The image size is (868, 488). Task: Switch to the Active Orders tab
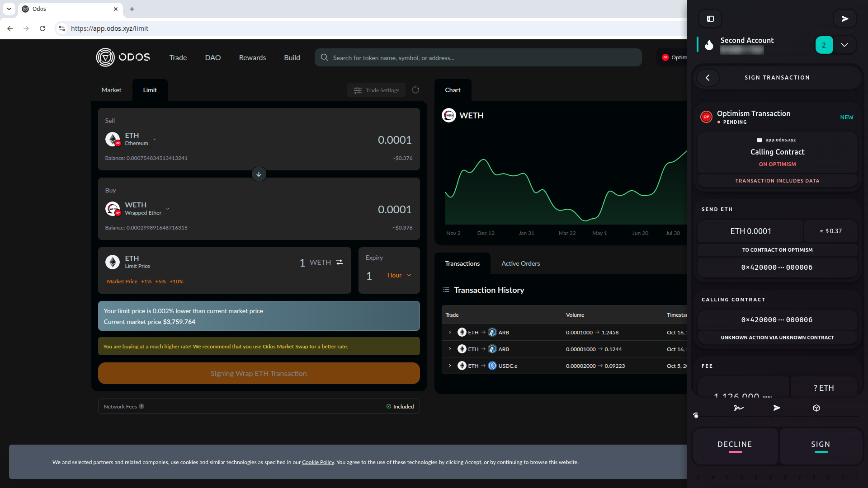point(520,263)
